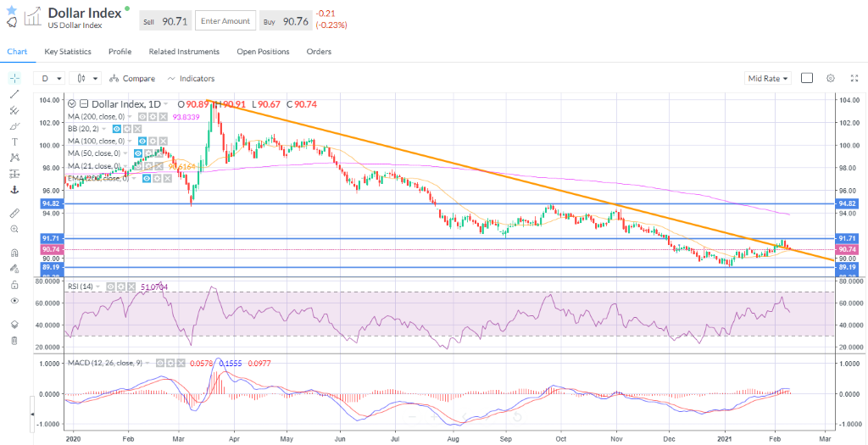Open settings for RSI (14)
This screenshot has width=868, height=445.
[120, 286]
